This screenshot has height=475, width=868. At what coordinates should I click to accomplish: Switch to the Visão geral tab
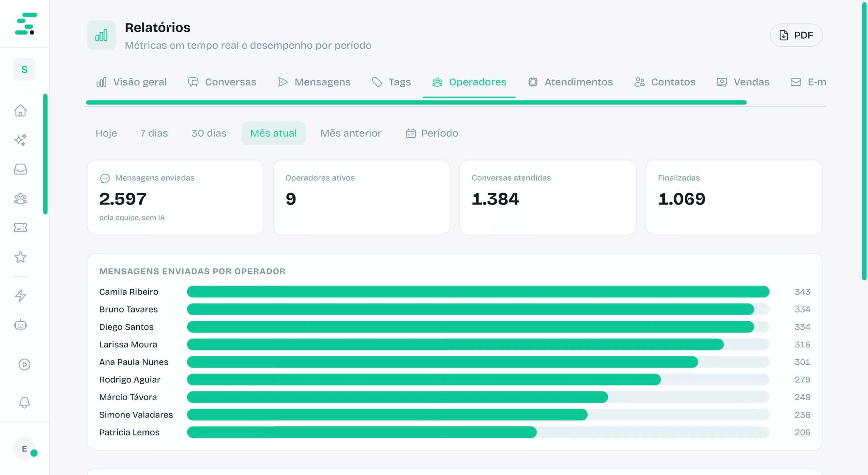tap(131, 82)
